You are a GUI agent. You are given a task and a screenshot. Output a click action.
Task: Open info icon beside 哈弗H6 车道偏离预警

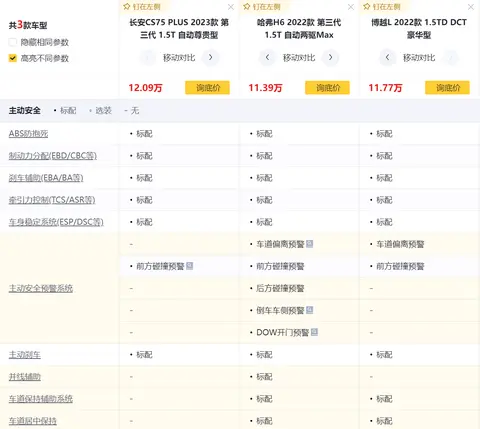[x=309, y=244]
